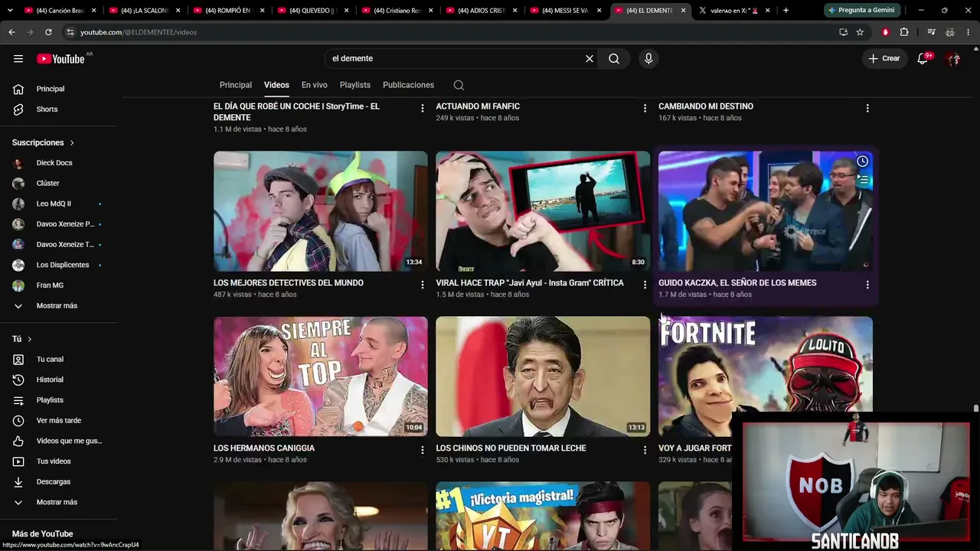This screenshot has width=980, height=551.
Task: Open the channel's Playlists tab
Action: (355, 85)
